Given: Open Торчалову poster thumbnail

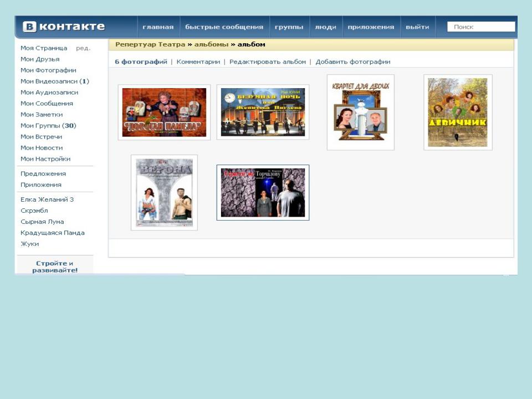Looking at the screenshot, I should pos(263,193).
